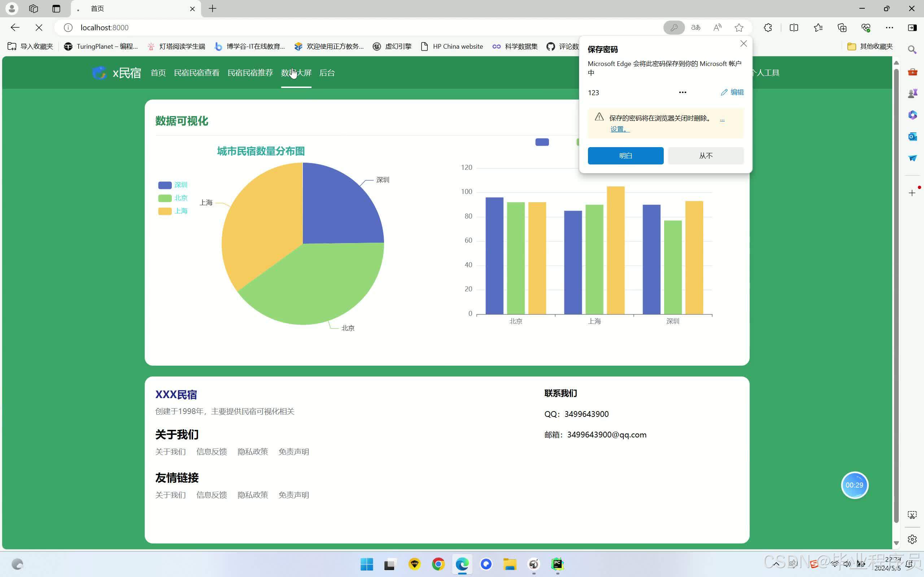Expand password options three-dots menu
Screen dimensions: 924x577
(682, 92)
